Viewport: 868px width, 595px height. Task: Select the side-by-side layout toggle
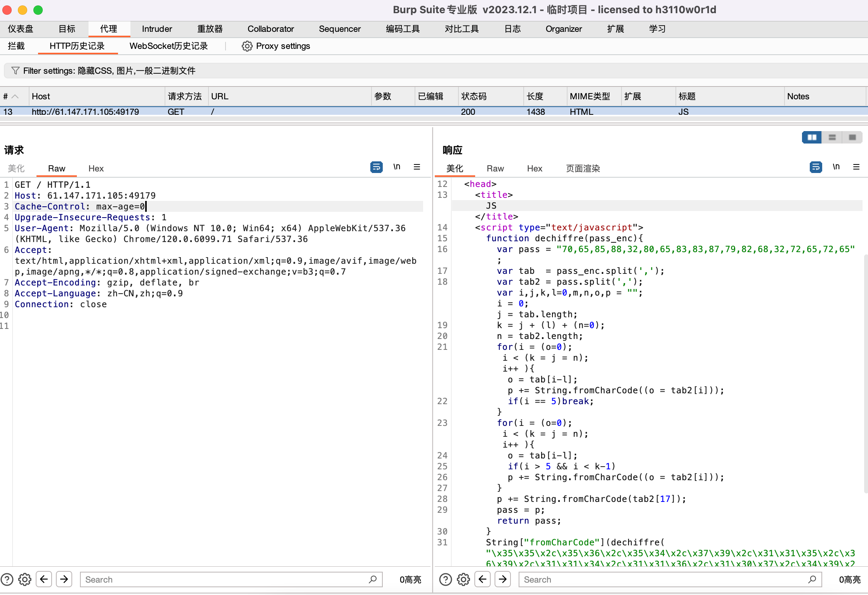811,137
